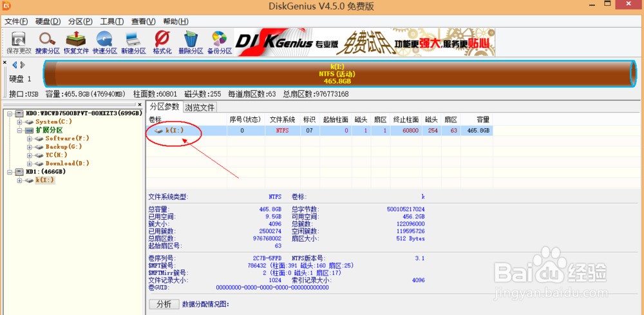Click the 60800 ending cylinder cell
The image size is (644, 315).
click(406, 131)
